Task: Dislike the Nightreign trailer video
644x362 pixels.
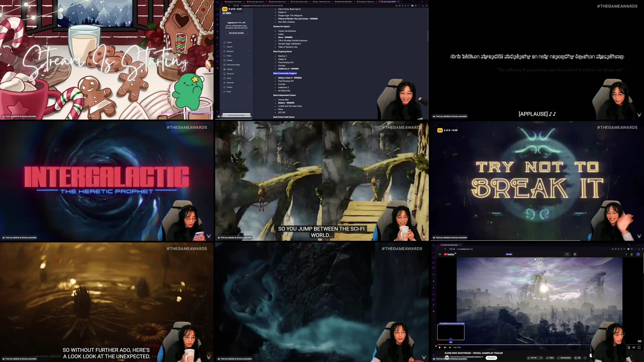Action: [x=541, y=358]
